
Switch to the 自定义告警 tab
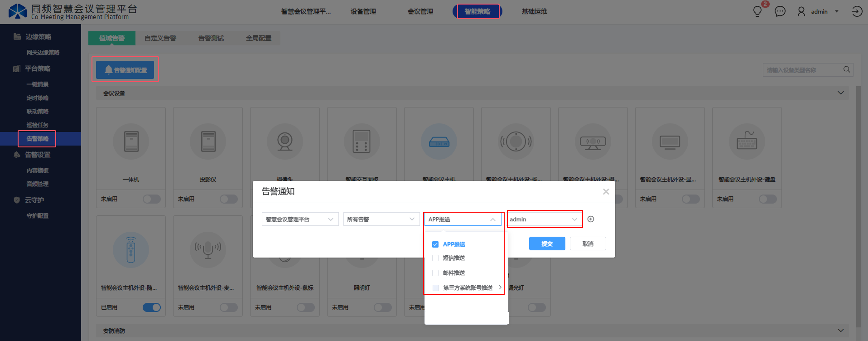click(160, 38)
